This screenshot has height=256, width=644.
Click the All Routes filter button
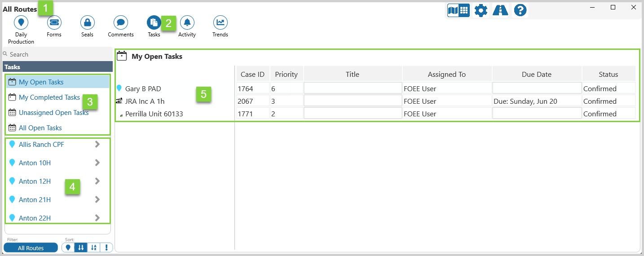(31, 248)
